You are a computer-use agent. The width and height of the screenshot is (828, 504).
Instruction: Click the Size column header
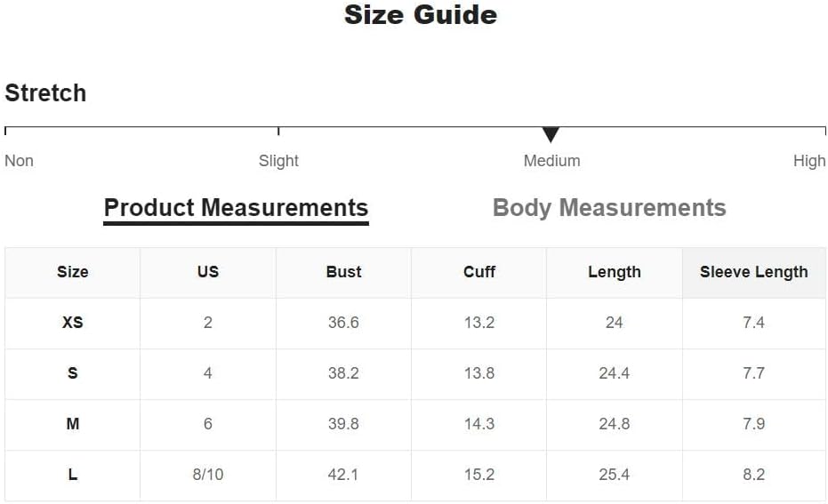point(73,272)
